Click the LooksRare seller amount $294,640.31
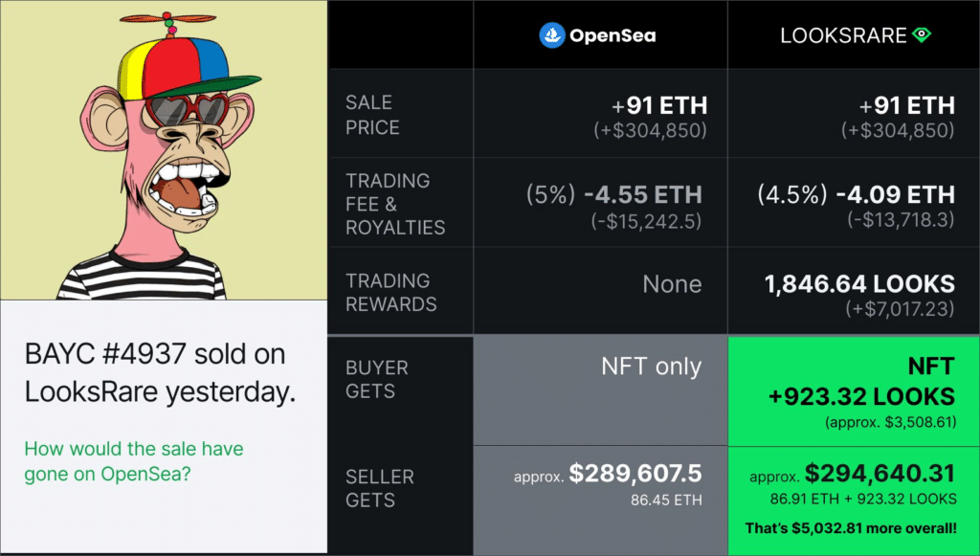This screenshot has width=980, height=556. [880, 474]
